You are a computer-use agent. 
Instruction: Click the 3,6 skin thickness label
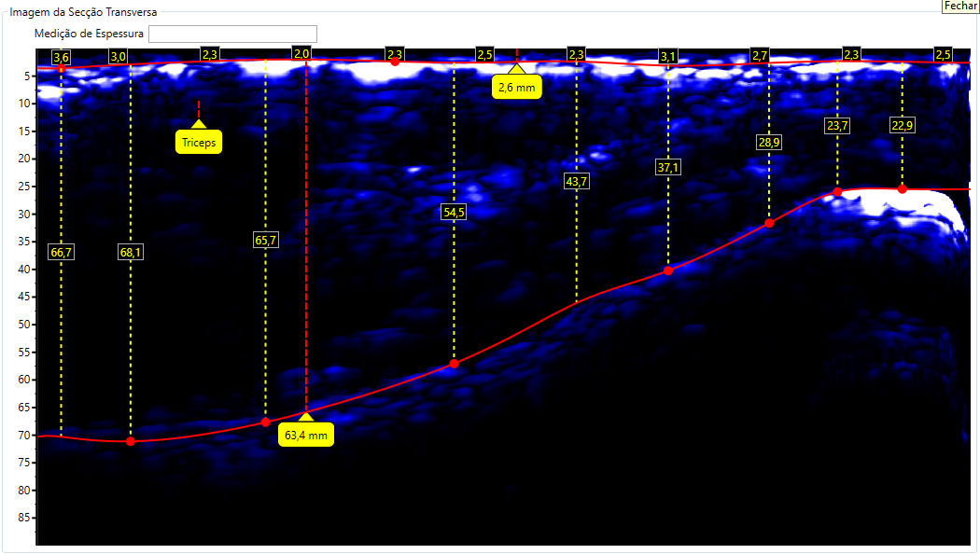(62, 58)
